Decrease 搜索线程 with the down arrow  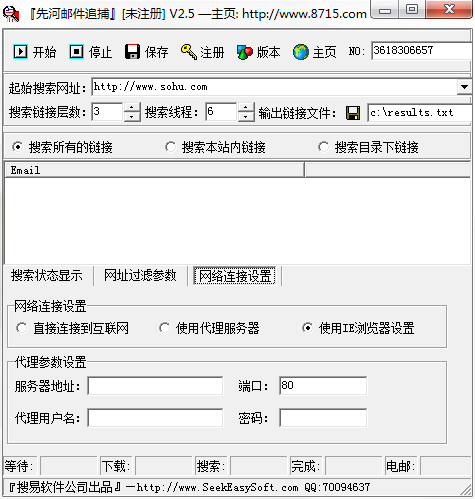point(246,117)
